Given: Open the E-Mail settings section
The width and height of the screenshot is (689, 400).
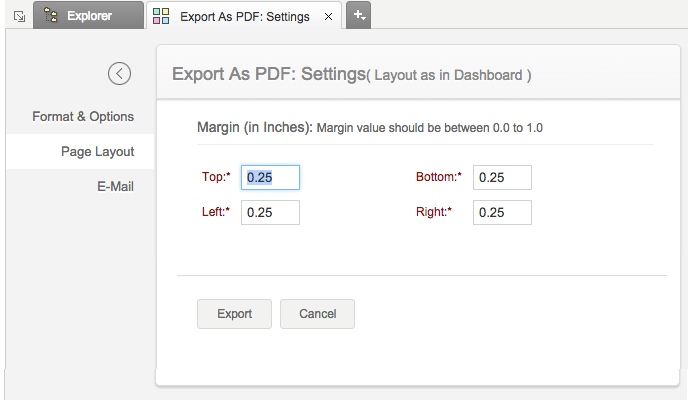Looking at the screenshot, I should point(115,187).
